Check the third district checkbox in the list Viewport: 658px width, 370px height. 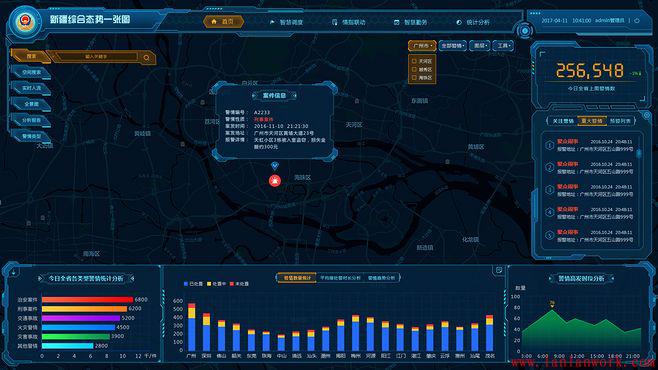414,78
